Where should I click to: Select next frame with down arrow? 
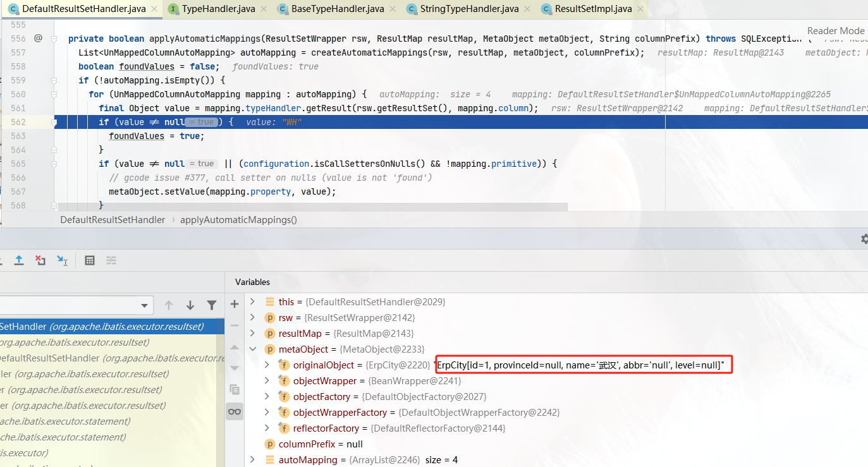pyautogui.click(x=190, y=306)
